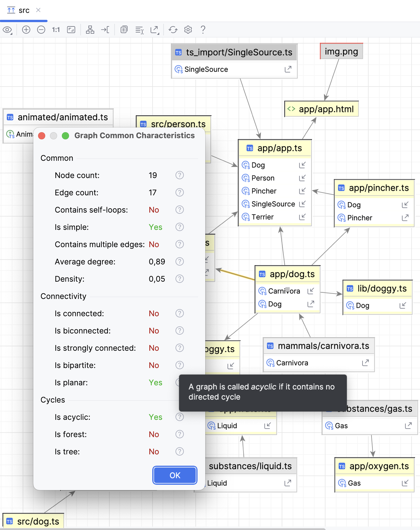The height and width of the screenshot is (530, 420).
Task: Show help for Is tree
Action: [x=180, y=451]
